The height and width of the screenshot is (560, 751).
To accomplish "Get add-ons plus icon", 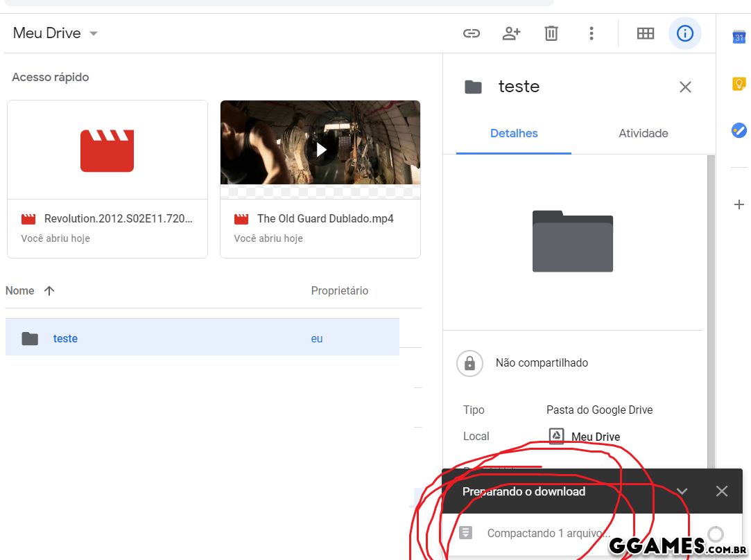I will pyautogui.click(x=739, y=204).
